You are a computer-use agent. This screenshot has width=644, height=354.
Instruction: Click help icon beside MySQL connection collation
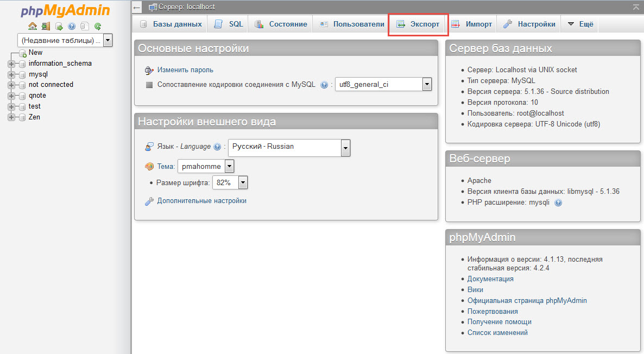[324, 85]
